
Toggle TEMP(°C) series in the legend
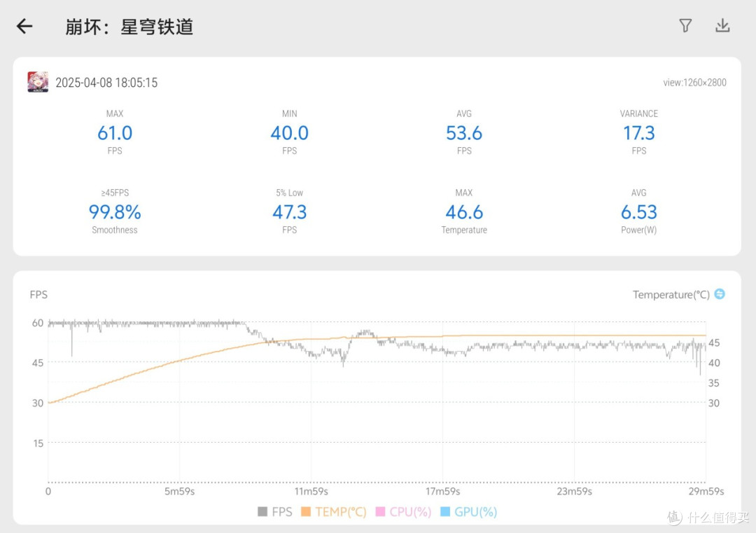(x=334, y=512)
